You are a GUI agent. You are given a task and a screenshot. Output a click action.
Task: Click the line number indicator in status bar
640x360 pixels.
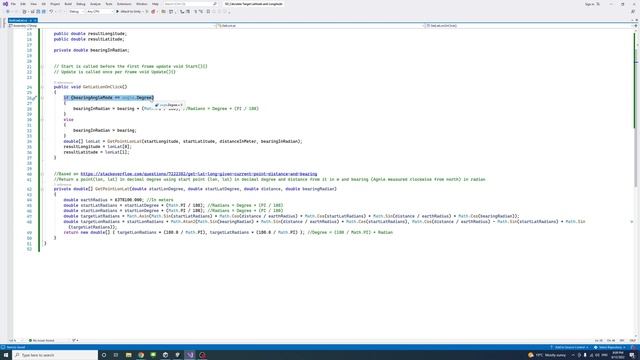point(598,340)
